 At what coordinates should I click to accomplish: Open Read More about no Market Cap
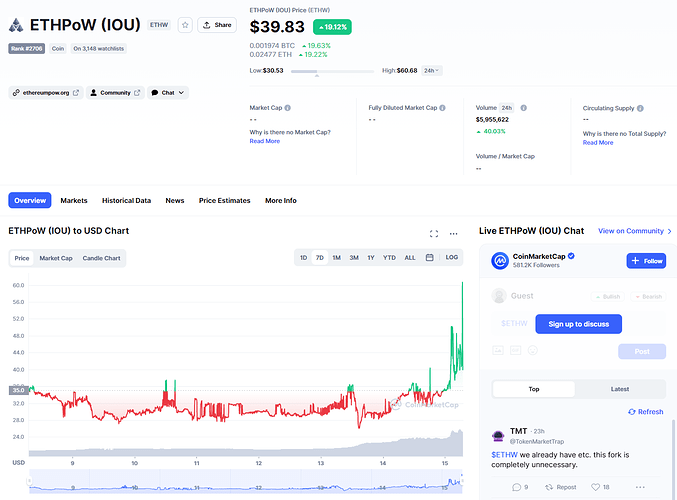coord(265,141)
